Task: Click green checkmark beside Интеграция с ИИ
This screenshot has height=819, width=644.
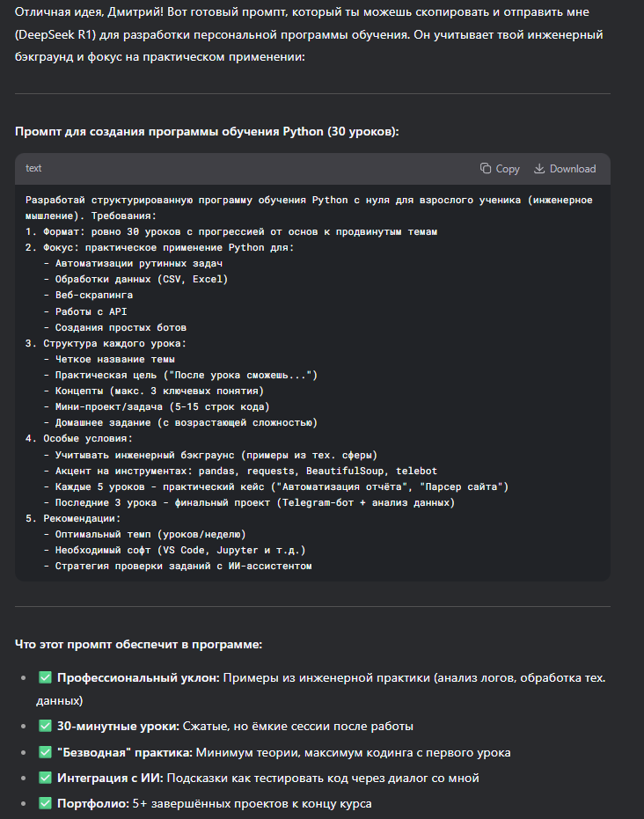Action: point(45,778)
